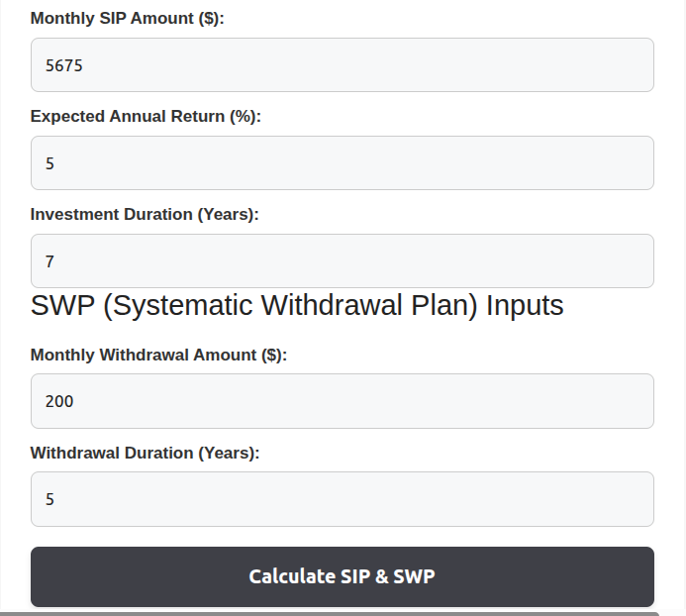This screenshot has width=686, height=616.
Task: Click the Monthly Withdrawal Amount ($) label
Action: pyautogui.click(x=158, y=355)
